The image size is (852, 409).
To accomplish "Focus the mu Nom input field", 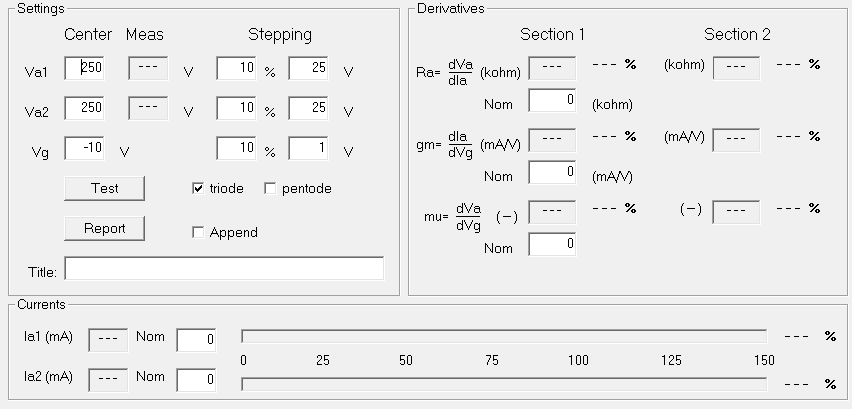I will pos(551,245).
